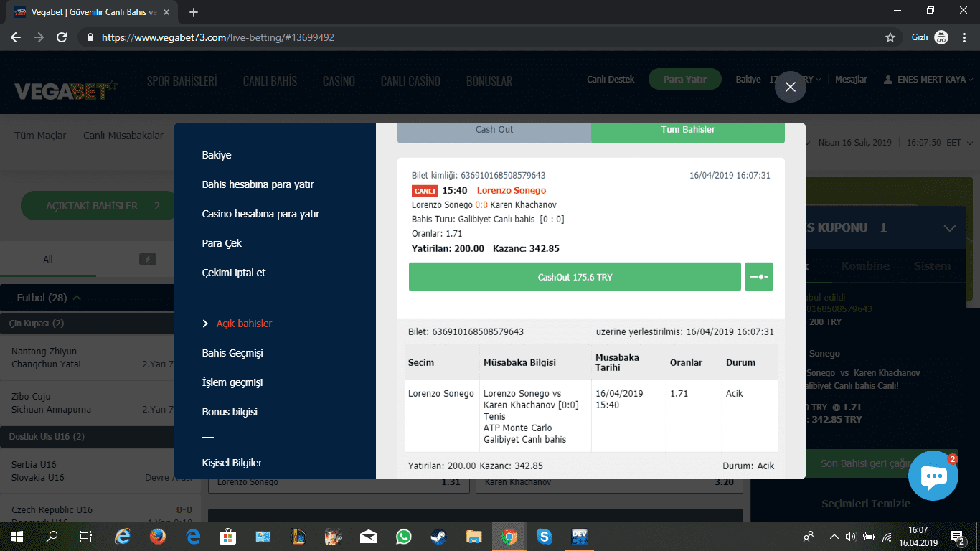Open Bonuslar in top navigation

click(489, 81)
